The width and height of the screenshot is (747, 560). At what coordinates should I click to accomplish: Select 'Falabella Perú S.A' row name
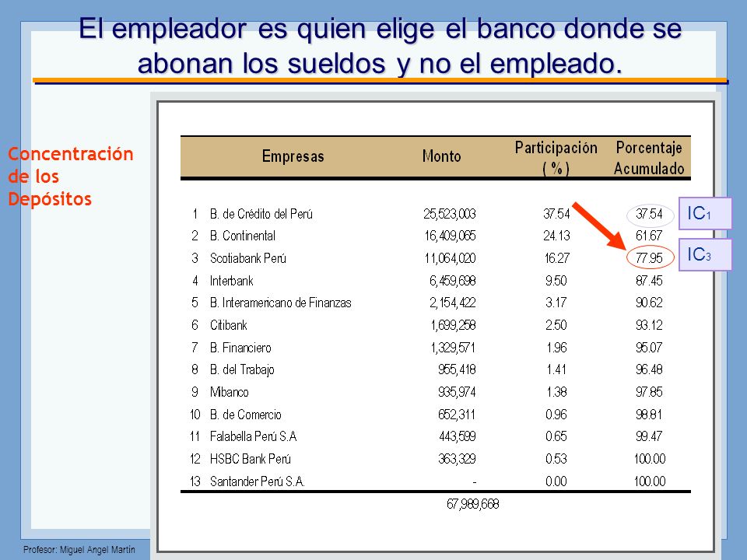click(254, 436)
